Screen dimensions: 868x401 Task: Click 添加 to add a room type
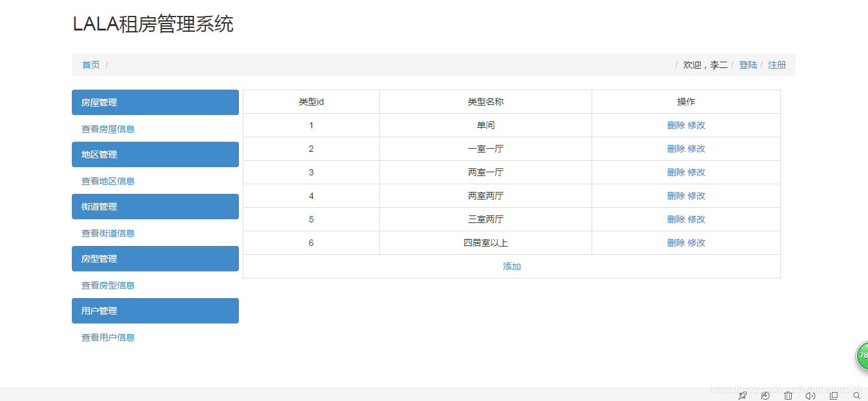(x=512, y=266)
